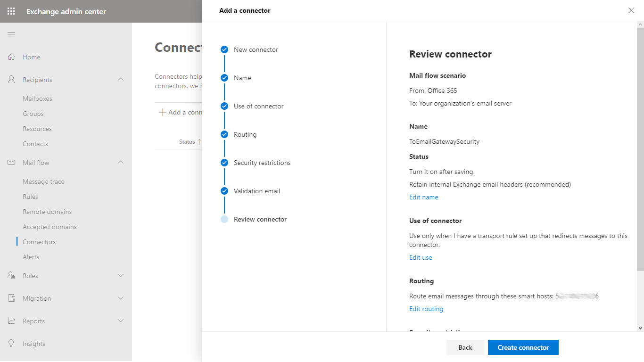This screenshot has height=362, width=644.
Task: Toggle the hamburger navigation menu
Action: 11,34
